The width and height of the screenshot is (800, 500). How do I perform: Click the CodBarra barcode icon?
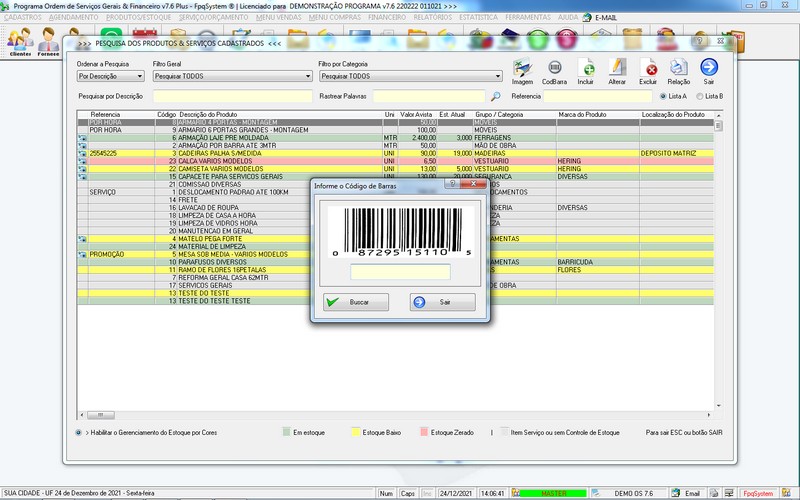click(x=553, y=69)
